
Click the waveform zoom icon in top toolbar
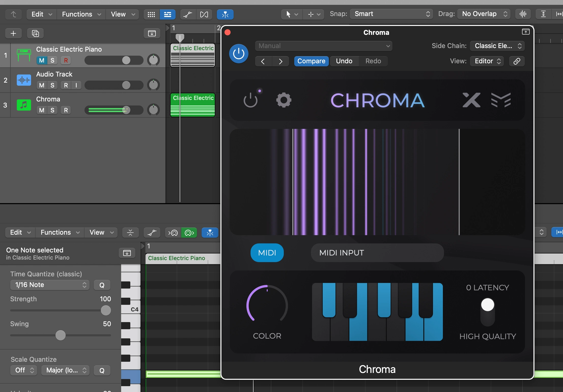click(523, 14)
